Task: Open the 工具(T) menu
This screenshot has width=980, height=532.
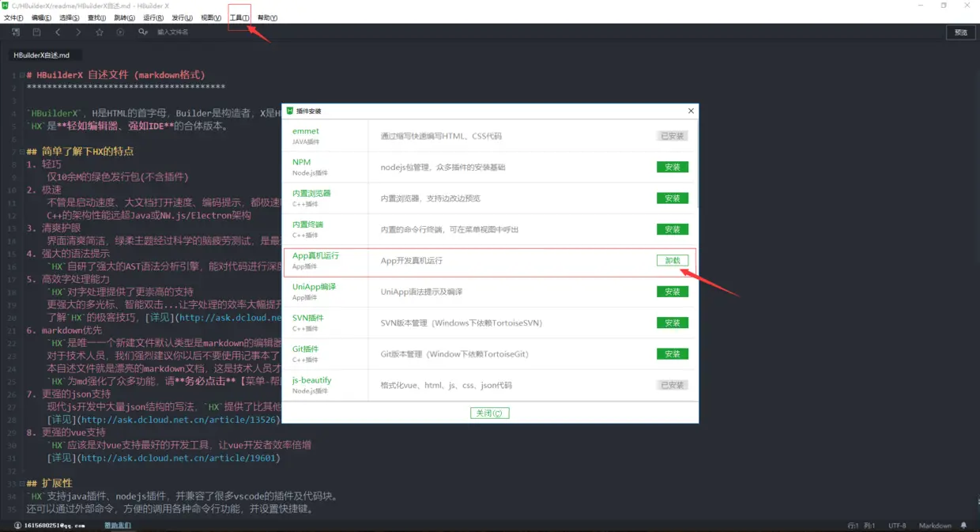Action: pos(239,17)
